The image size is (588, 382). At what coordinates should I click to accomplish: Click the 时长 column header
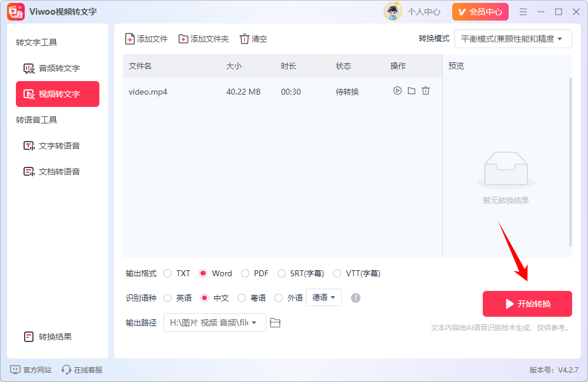pyautogui.click(x=288, y=66)
